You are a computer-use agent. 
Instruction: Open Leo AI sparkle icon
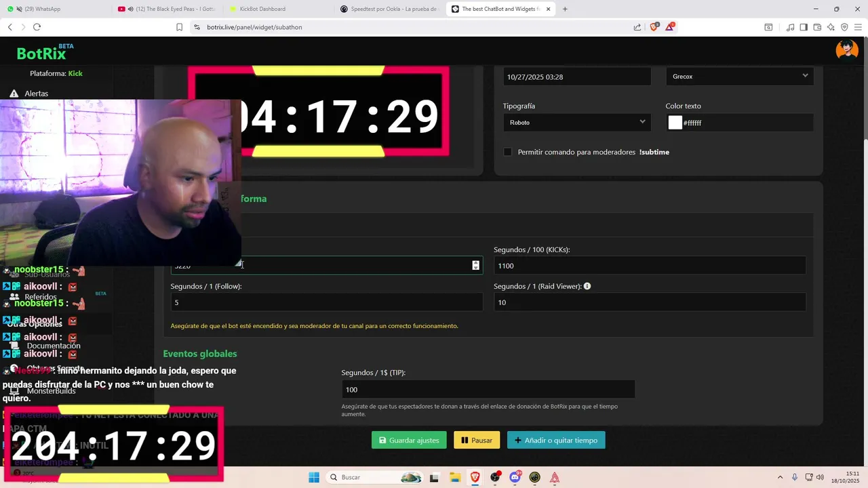coord(831,27)
